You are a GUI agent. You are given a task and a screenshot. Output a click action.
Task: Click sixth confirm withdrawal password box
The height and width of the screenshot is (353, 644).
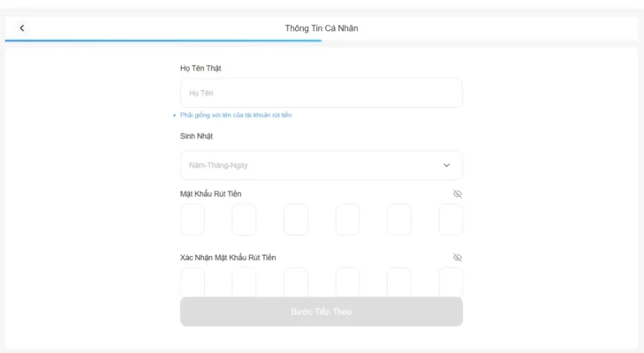coord(451,282)
